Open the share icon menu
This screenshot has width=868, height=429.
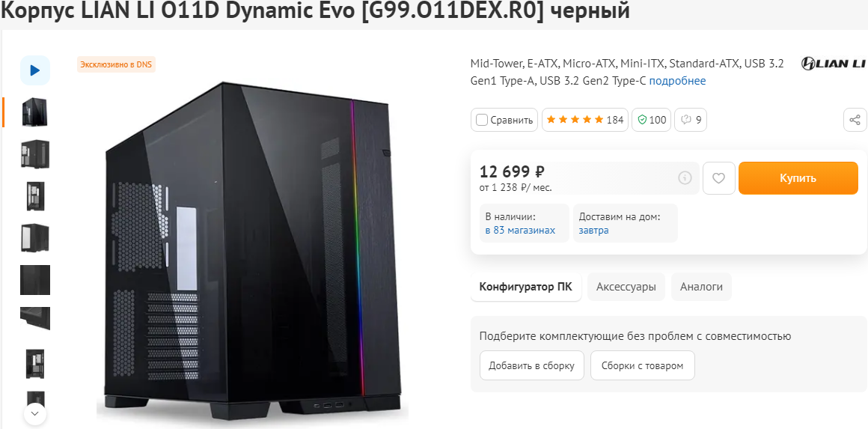click(855, 120)
